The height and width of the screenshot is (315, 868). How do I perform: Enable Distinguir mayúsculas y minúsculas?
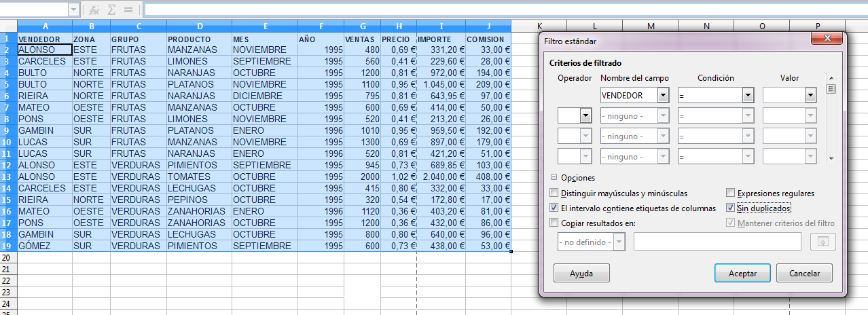(554, 193)
